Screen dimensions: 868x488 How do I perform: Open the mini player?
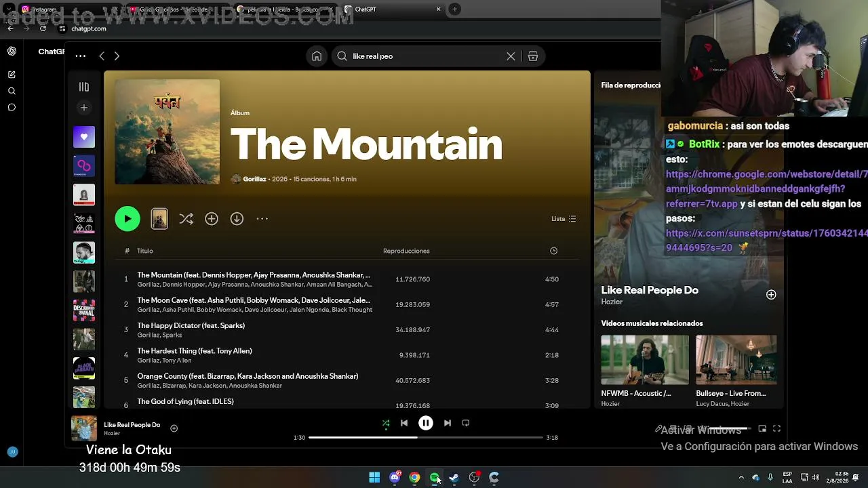coord(762,428)
